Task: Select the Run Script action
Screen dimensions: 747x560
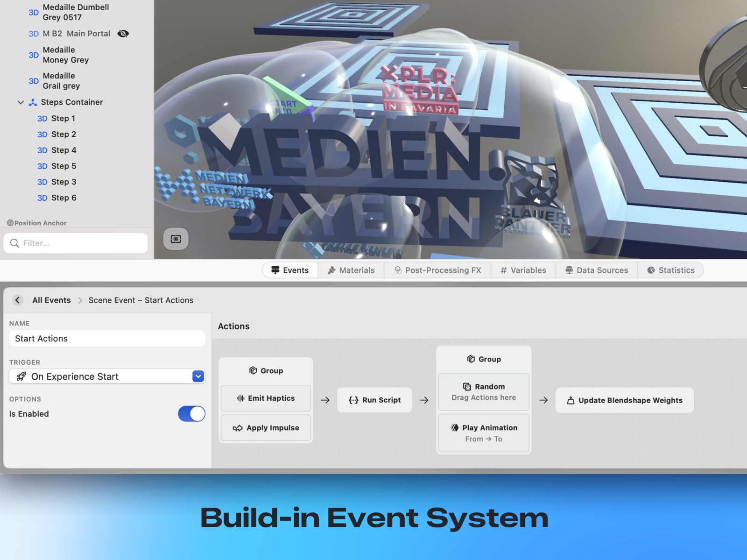Action: pyautogui.click(x=374, y=400)
